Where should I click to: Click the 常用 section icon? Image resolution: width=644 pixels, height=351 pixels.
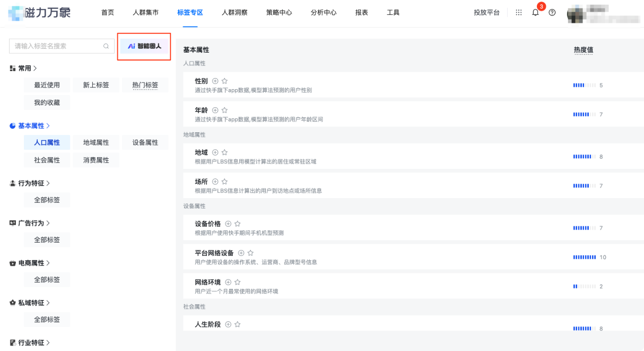point(13,69)
